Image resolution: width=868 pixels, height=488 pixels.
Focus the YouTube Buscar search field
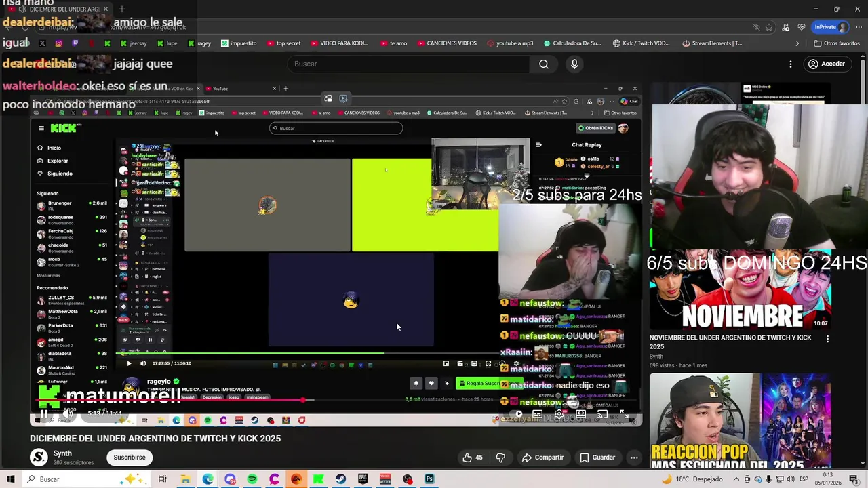point(409,64)
